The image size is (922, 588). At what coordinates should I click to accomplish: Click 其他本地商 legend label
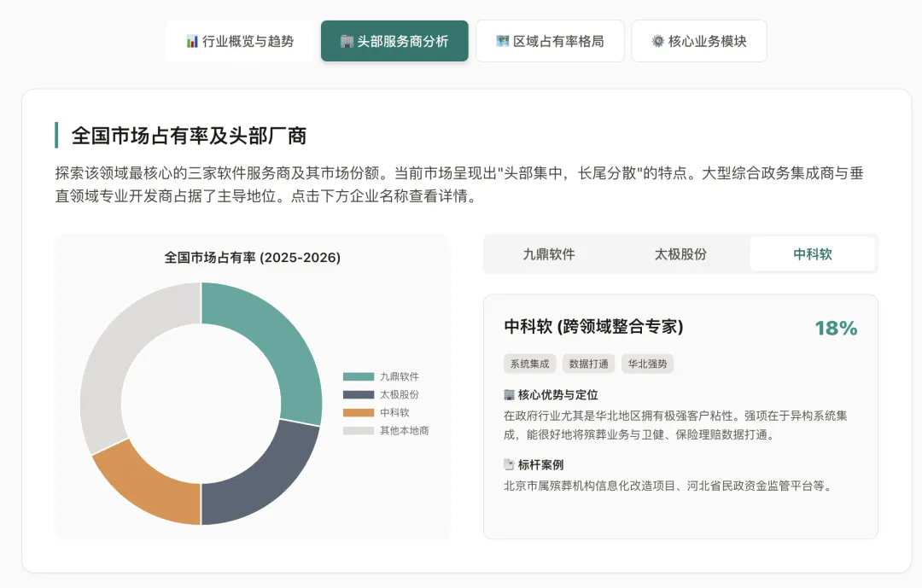tap(404, 431)
